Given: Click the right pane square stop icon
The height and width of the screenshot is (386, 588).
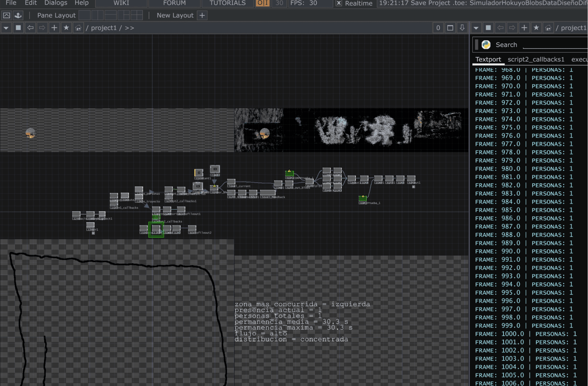Looking at the screenshot, I should point(488,28).
